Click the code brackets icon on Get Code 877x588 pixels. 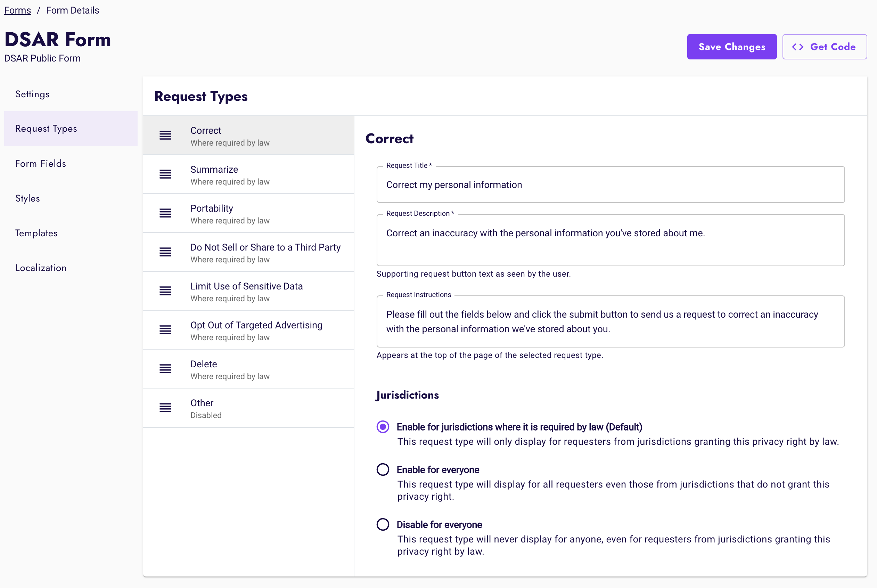click(798, 47)
